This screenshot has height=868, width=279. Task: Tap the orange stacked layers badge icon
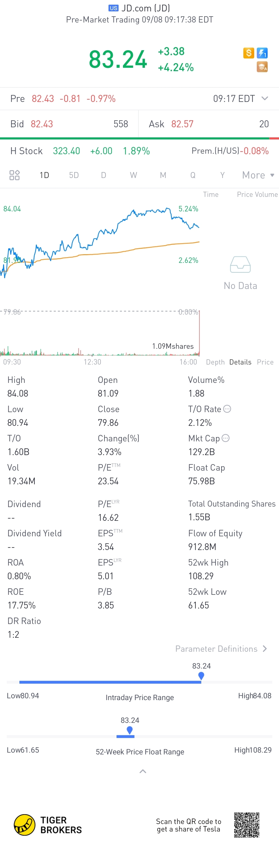[262, 67]
